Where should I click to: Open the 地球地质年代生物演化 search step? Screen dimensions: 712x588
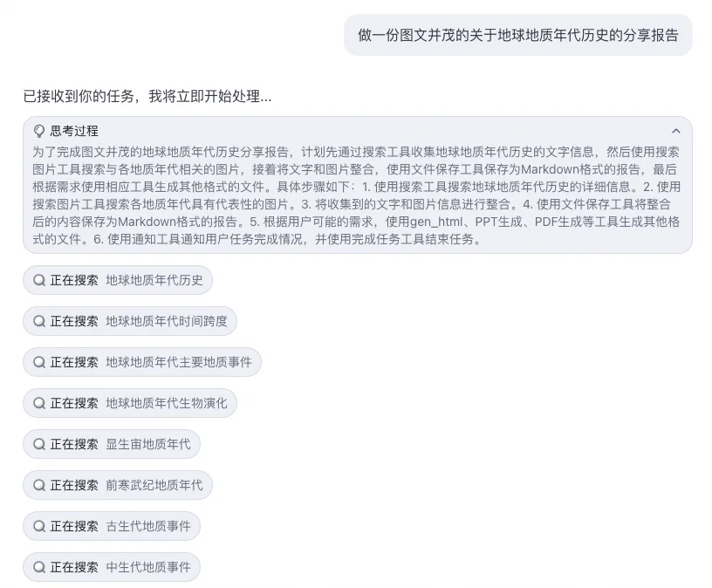click(130, 403)
